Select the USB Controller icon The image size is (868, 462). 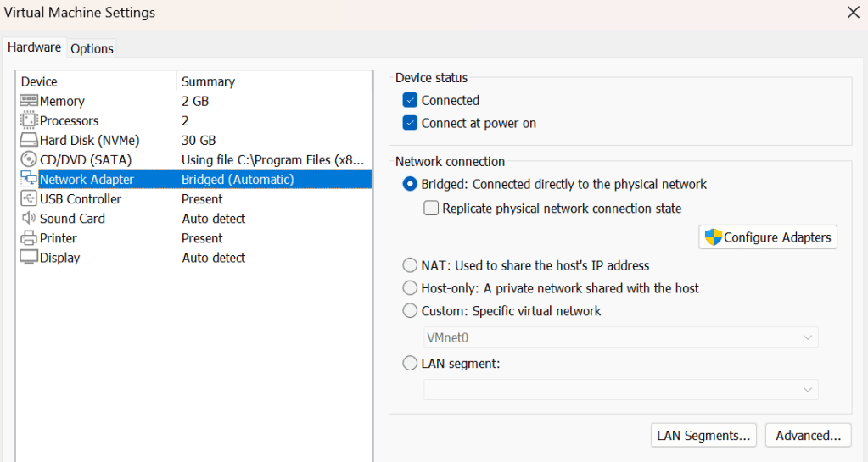28,199
